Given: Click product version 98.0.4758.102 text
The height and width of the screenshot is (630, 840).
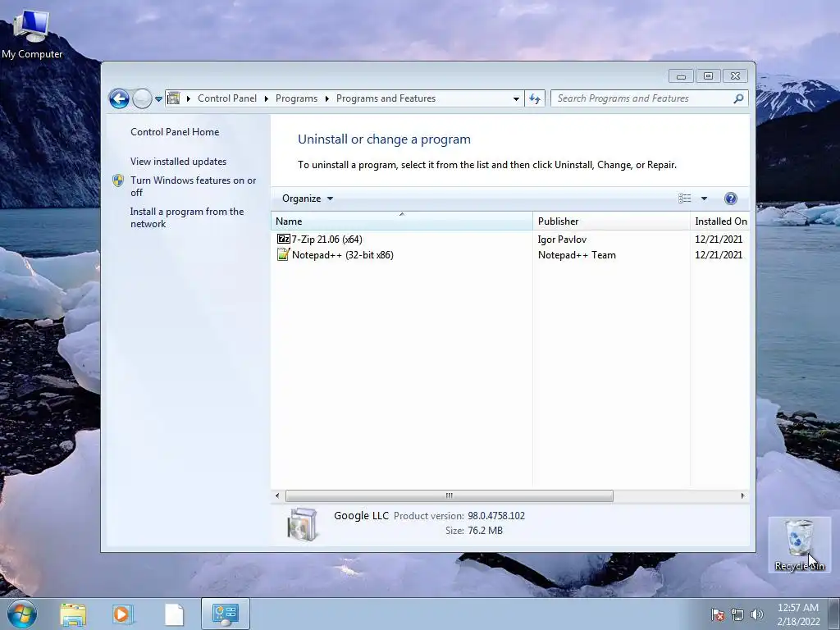Looking at the screenshot, I should pyautogui.click(x=496, y=516).
